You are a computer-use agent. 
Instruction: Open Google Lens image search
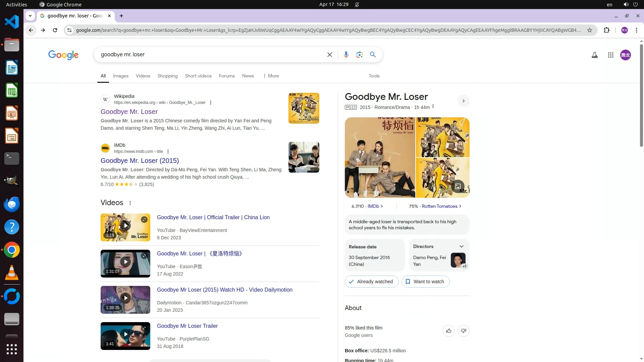(359, 55)
